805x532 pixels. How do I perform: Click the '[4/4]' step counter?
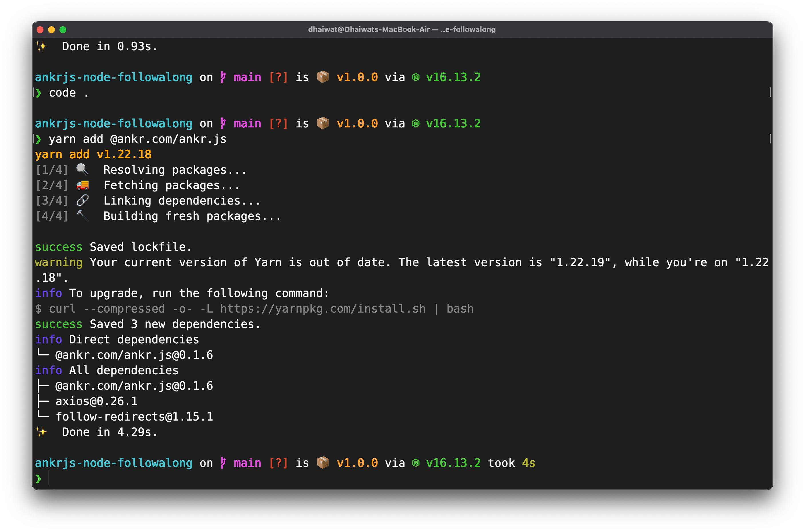click(52, 216)
